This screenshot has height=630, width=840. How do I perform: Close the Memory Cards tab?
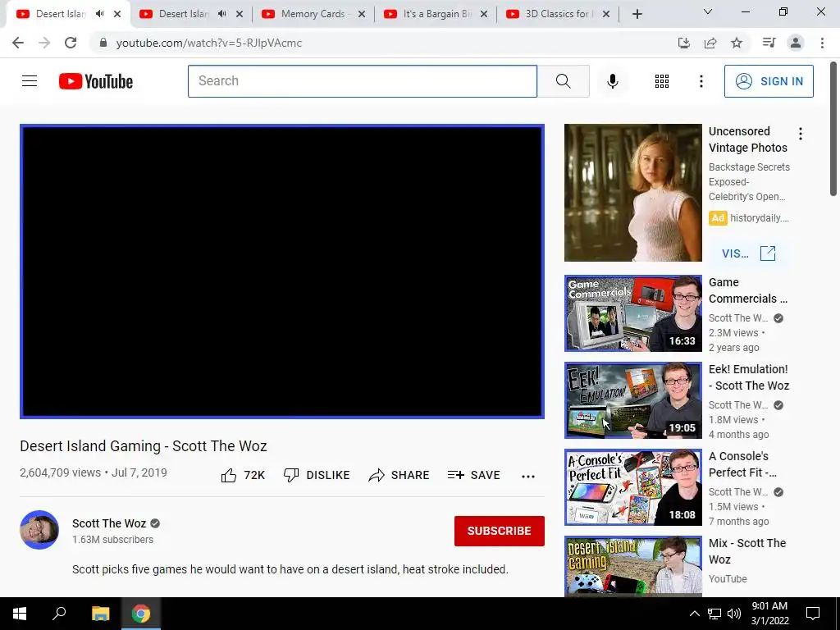[x=362, y=14]
